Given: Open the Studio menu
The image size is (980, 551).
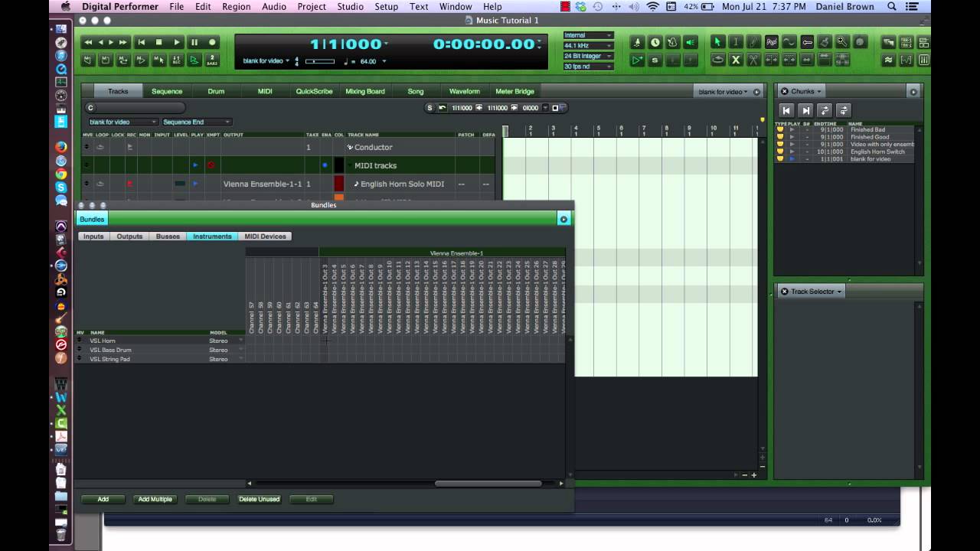Looking at the screenshot, I should (350, 7).
